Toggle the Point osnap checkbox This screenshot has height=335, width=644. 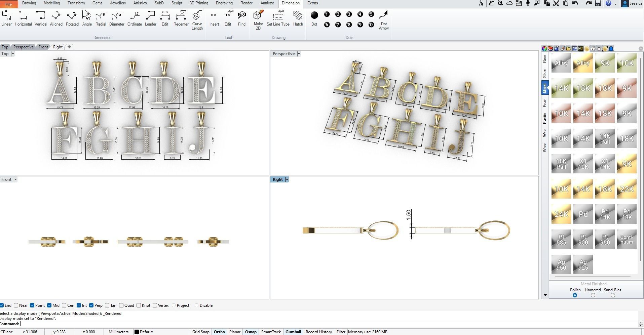pyautogui.click(x=32, y=305)
